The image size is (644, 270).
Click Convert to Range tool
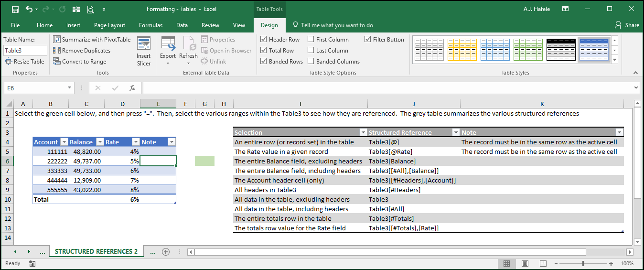pyautogui.click(x=80, y=62)
